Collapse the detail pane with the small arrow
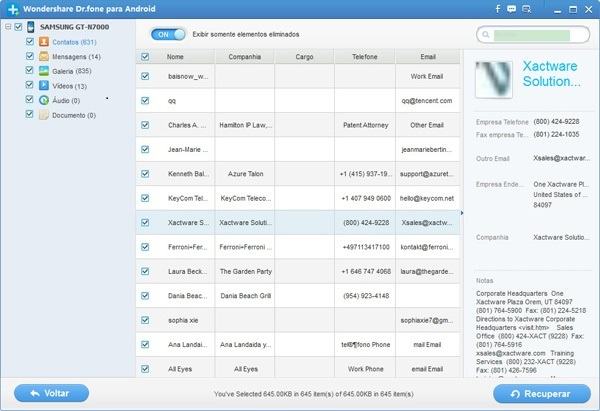Image resolution: width=600 pixels, height=411 pixels. pos(462,213)
